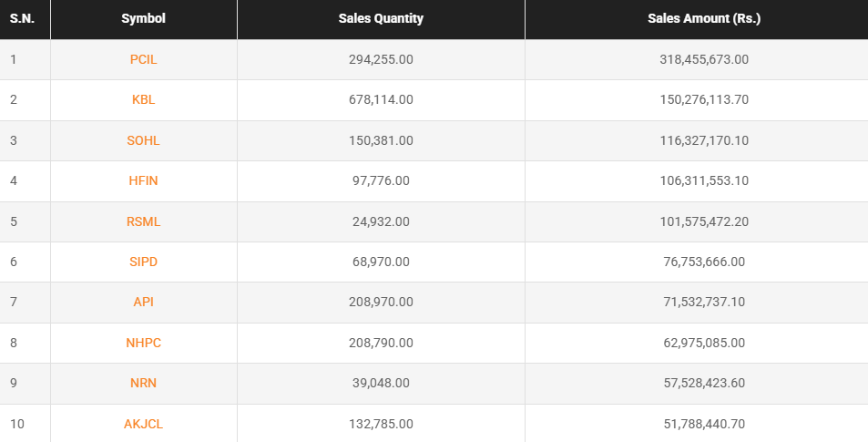Select the 51,788,440.70 sales amount cell
This screenshot has width=868, height=442.
704,424
